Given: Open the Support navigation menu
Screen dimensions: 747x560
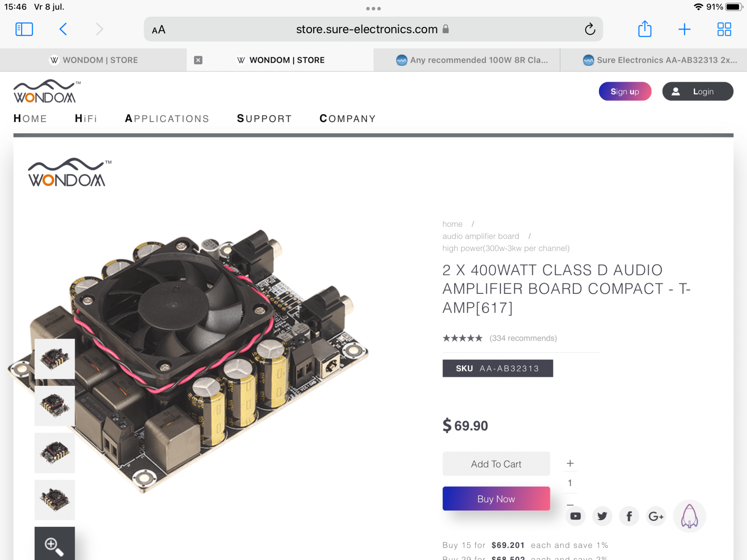Looking at the screenshot, I should tap(264, 118).
